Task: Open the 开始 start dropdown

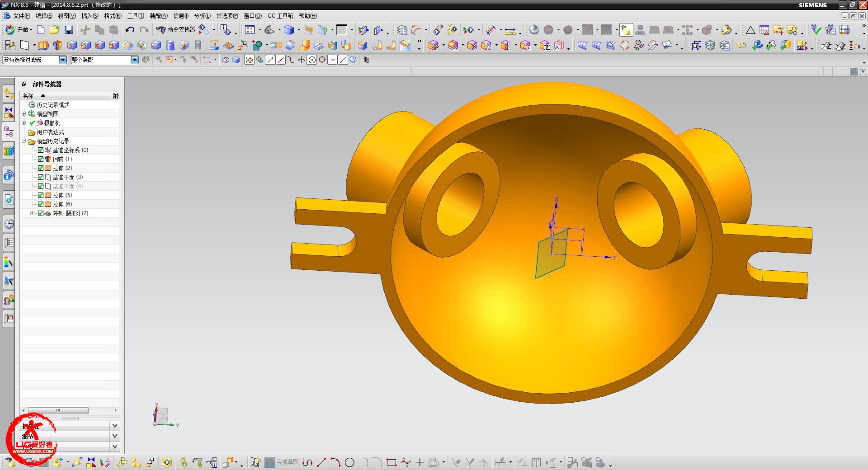Action: 19,30
